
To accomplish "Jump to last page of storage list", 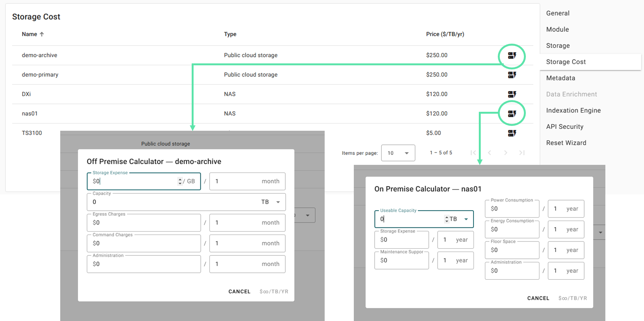I will pyautogui.click(x=522, y=153).
